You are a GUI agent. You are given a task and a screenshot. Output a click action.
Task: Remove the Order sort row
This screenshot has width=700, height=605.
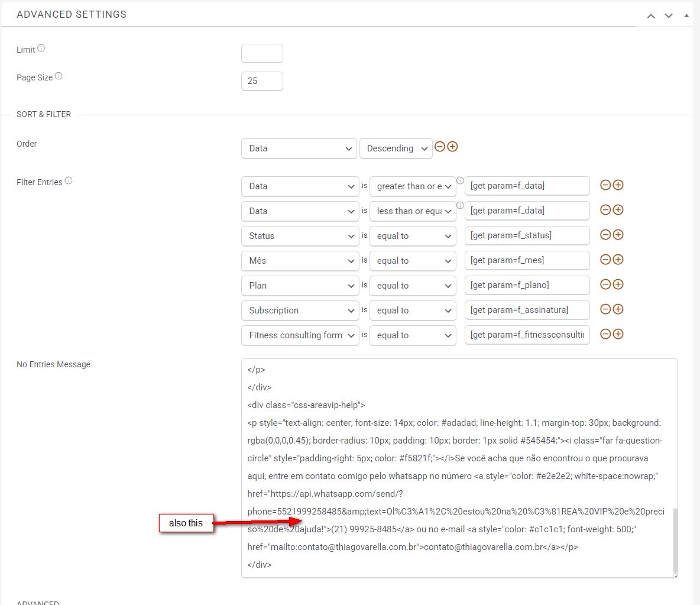440,147
